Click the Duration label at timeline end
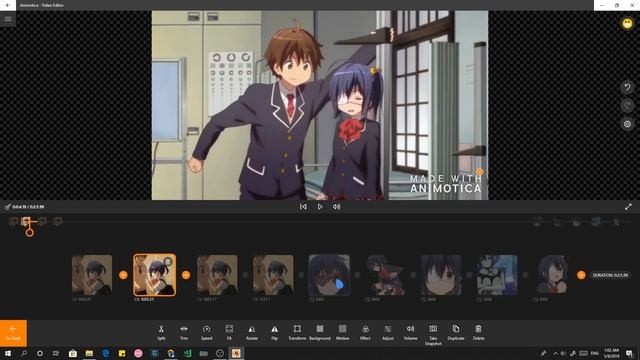The image size is (640, 360). pos(610,275)
